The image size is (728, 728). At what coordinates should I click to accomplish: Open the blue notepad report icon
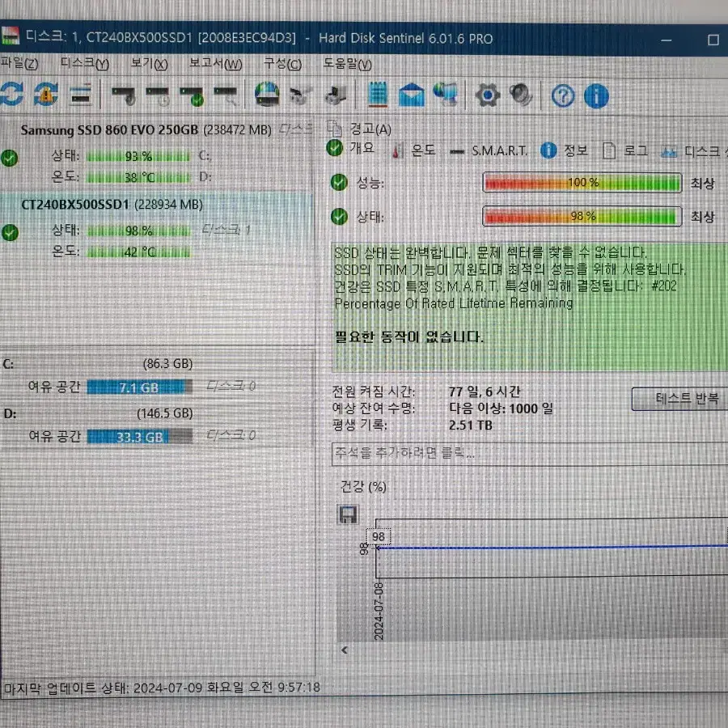pos(378,95)
